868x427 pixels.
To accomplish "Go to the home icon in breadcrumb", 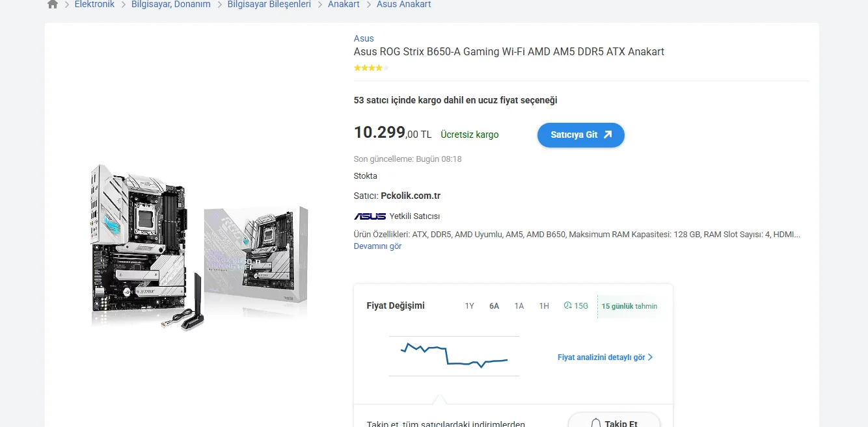I will point(53,4).
